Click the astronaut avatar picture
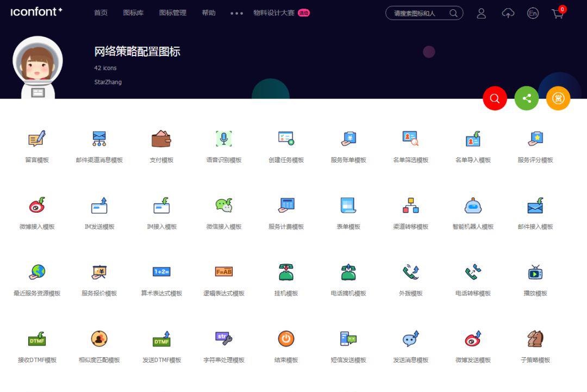Viewport: 587px width, 392px height. tap(38, 67)
